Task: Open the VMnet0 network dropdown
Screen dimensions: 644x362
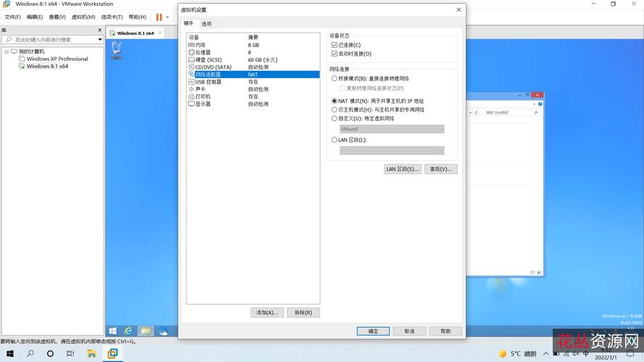Action: [392, 130]
